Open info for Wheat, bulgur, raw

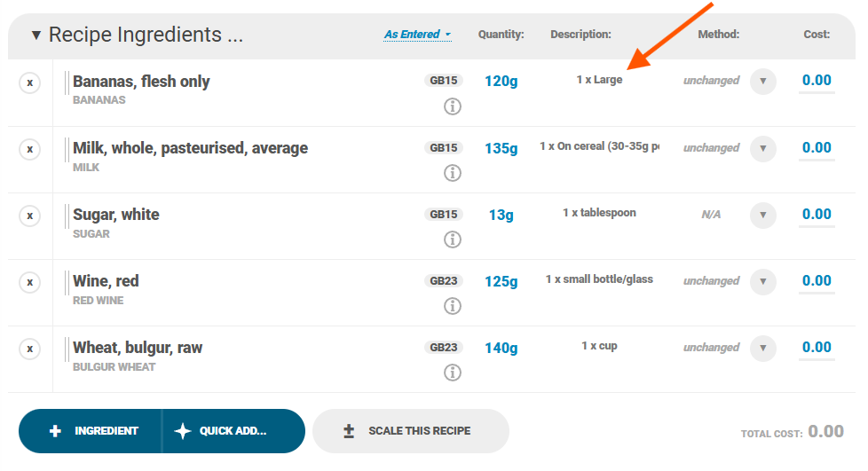[x=453, y=373]
